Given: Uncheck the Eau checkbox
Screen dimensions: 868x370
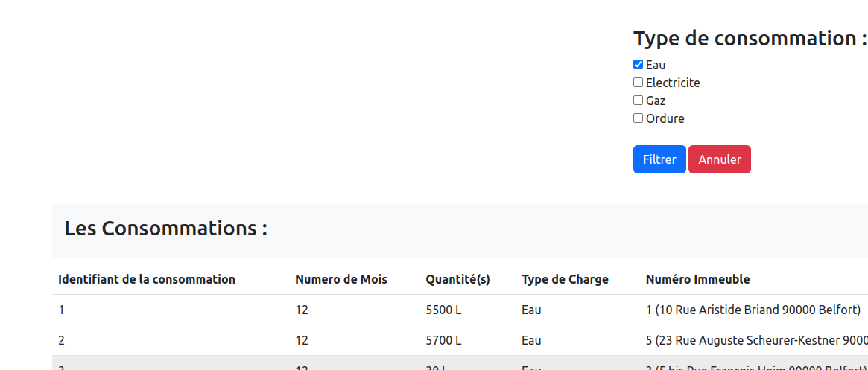Looking at the screenshot, I should (x=638, y=65).
